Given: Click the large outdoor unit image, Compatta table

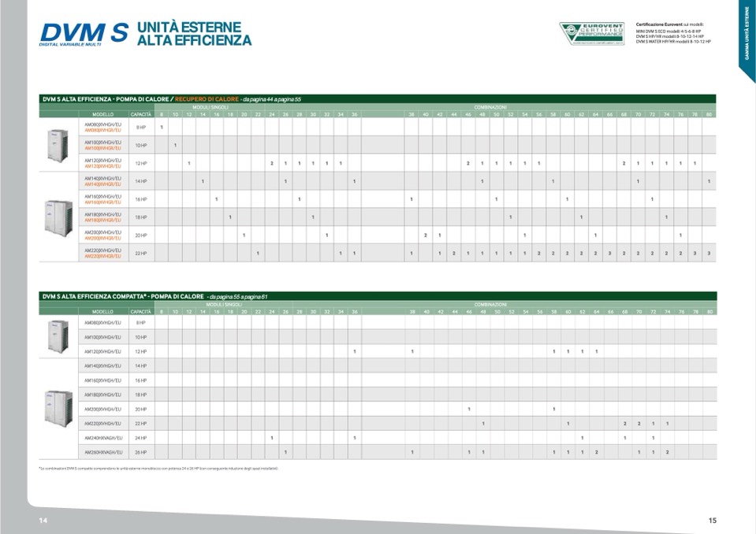Looking at the screenshot, I should 58,407.
